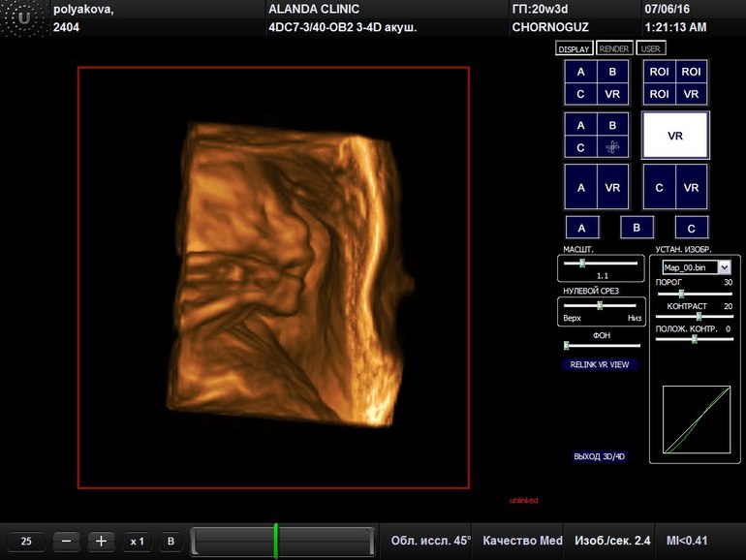Image resolution: width=746 pixels, height=560 pixels.
Task: Click the ПОРОГ threshold slider
Action: [695, 293]
